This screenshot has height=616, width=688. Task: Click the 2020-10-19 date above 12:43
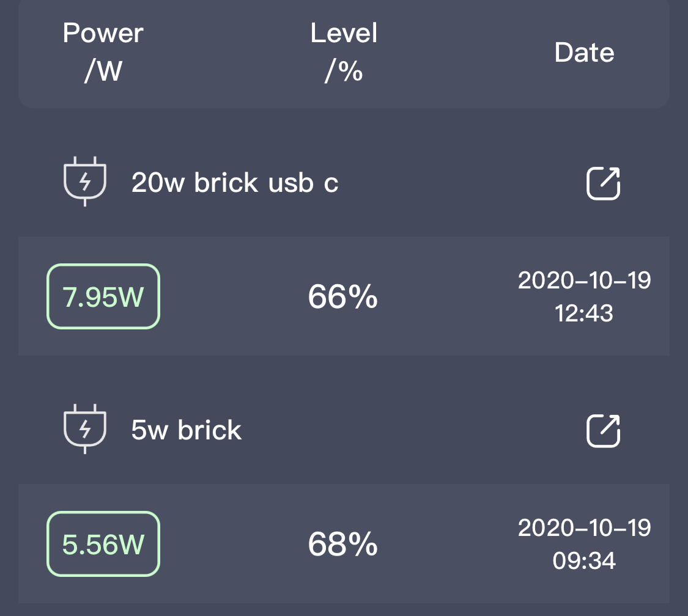(x=584, y=280)
